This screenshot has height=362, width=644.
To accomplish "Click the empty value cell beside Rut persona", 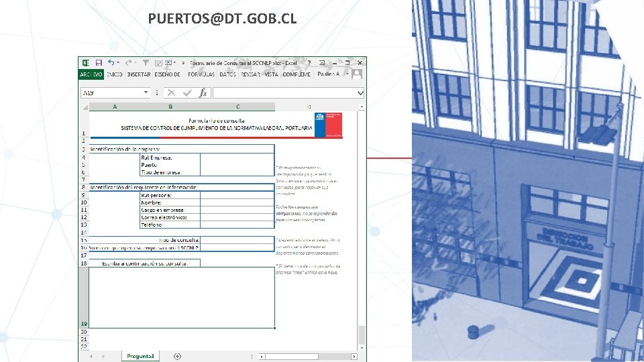I will coord(237,195).
